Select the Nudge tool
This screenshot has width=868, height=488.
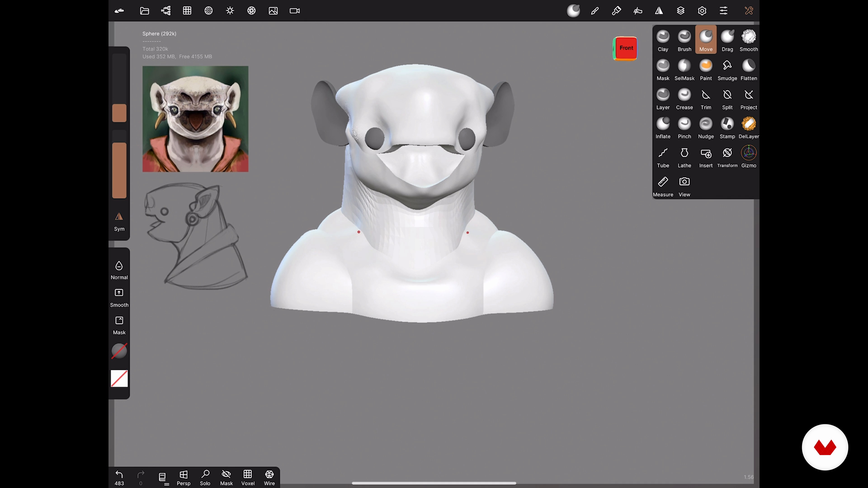click(x=706, y=128)
